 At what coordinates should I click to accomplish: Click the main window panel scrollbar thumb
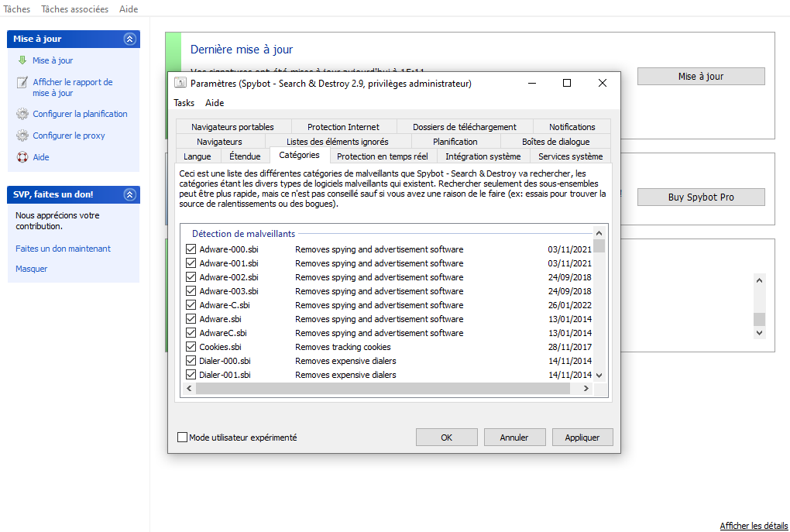(x=760, y=319)
